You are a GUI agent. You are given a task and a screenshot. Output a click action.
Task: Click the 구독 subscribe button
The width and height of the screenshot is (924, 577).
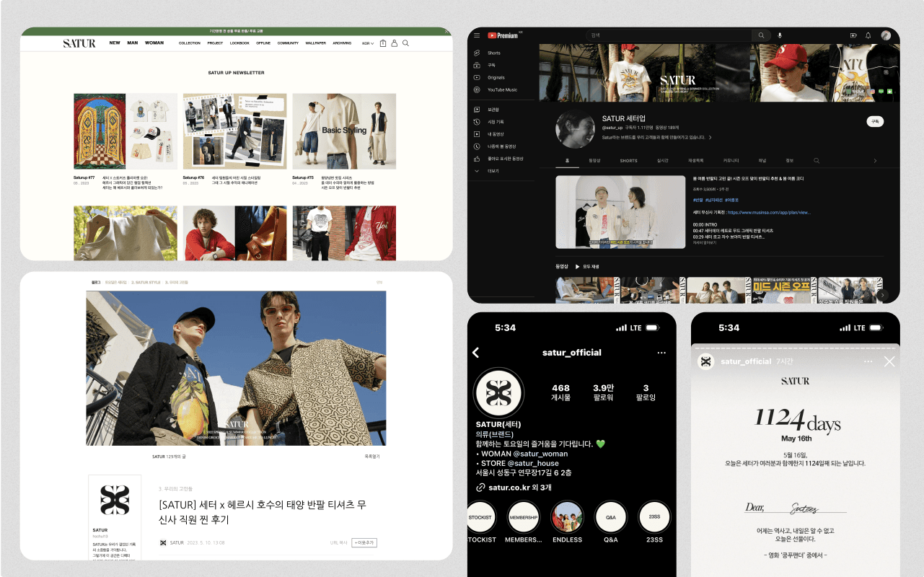[874, 122]
